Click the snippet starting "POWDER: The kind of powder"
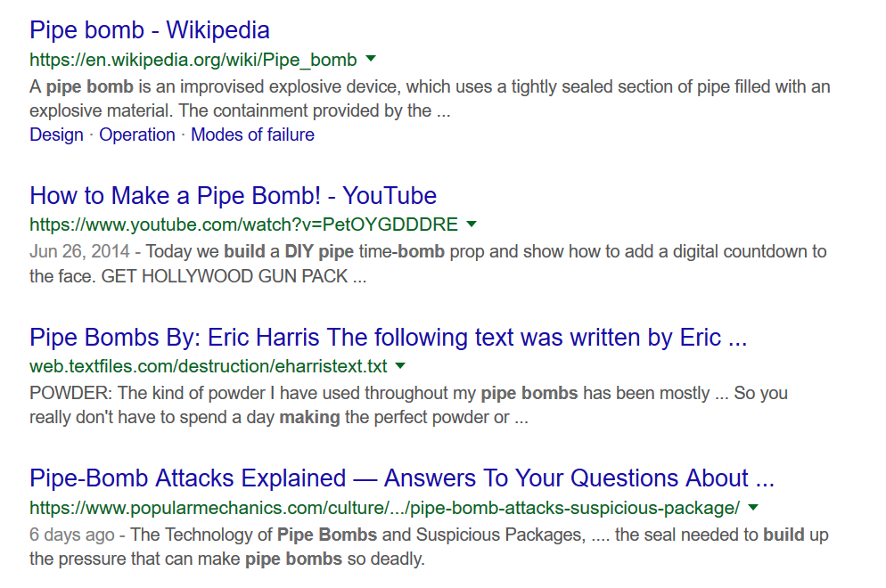886x588 pixels. pos(408,405)
